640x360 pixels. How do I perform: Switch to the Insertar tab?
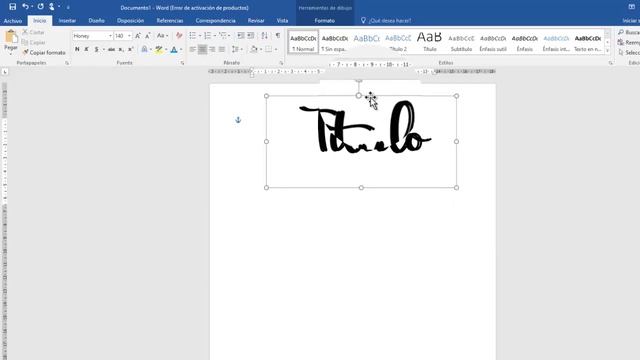pos(67,20)
